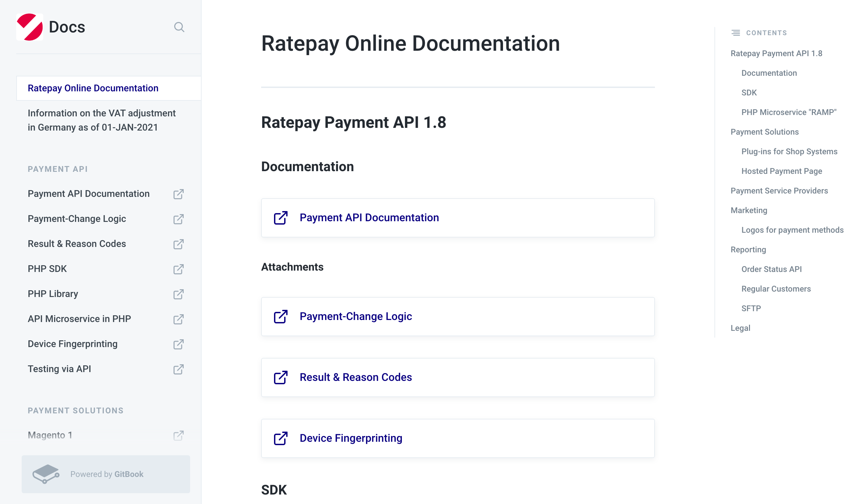
Task: Click the Ratepay logo icon
Action: pos(29,27)
